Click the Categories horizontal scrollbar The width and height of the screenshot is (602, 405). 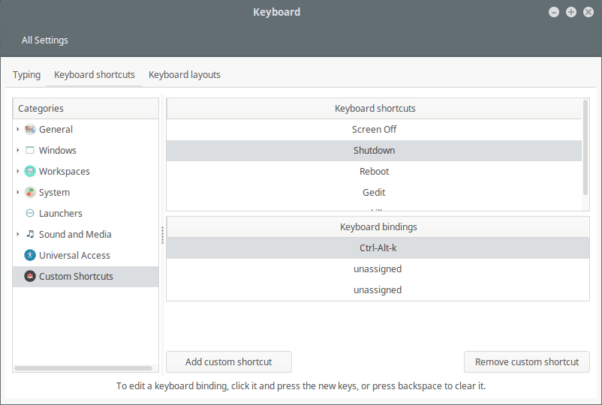83,368
